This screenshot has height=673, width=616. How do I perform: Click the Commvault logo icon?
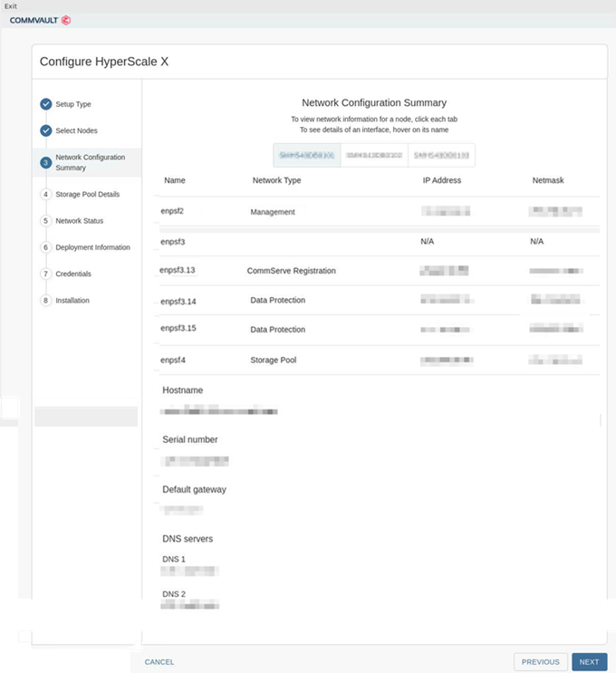66,20
